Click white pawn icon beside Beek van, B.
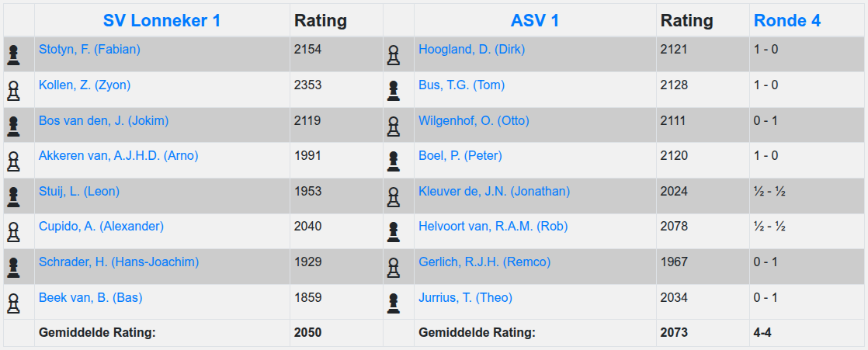The height and width of the screenshot is (350, 868). point(13,303)
